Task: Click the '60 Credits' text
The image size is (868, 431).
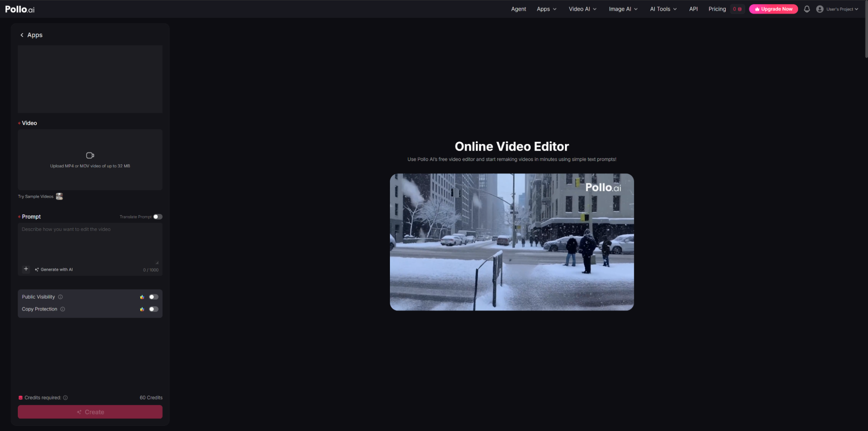Action: 151,398
